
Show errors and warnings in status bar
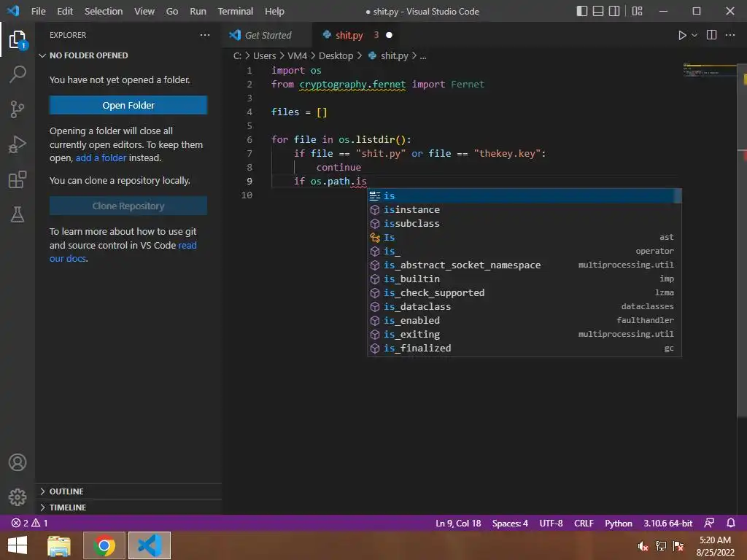[x=29, y=523]
